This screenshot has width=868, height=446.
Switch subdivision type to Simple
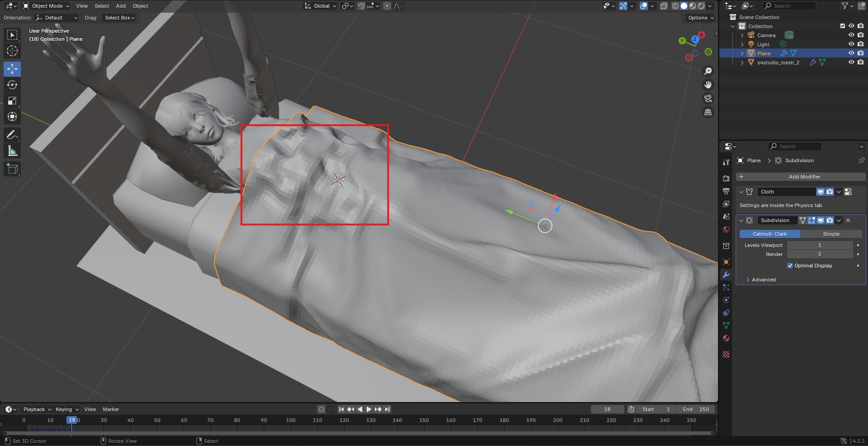[831, 234]
